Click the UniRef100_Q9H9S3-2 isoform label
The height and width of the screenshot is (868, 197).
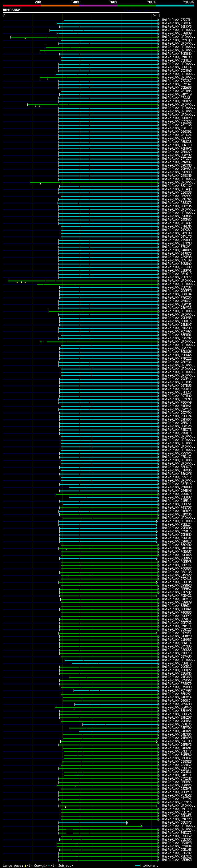tap(179, 169)
